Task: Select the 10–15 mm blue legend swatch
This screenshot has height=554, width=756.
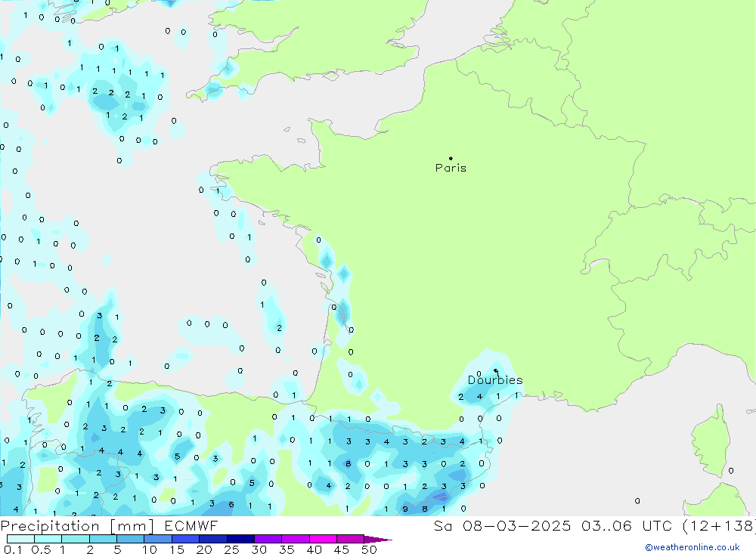Action: point(158,539)
